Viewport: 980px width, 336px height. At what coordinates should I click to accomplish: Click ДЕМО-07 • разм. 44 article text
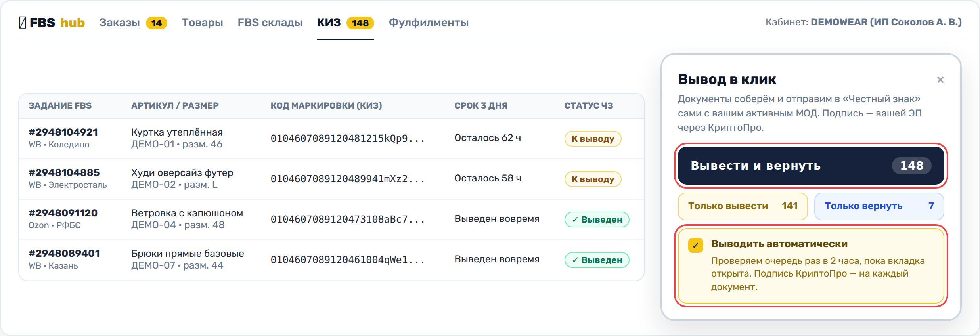pyautogui.click(x=177, y=265)
